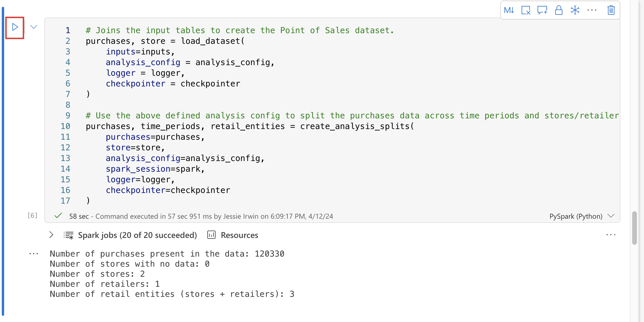Click the Resources bar-chart icon
The width and height of the screenshot is (644, 322).
[211, 235]
